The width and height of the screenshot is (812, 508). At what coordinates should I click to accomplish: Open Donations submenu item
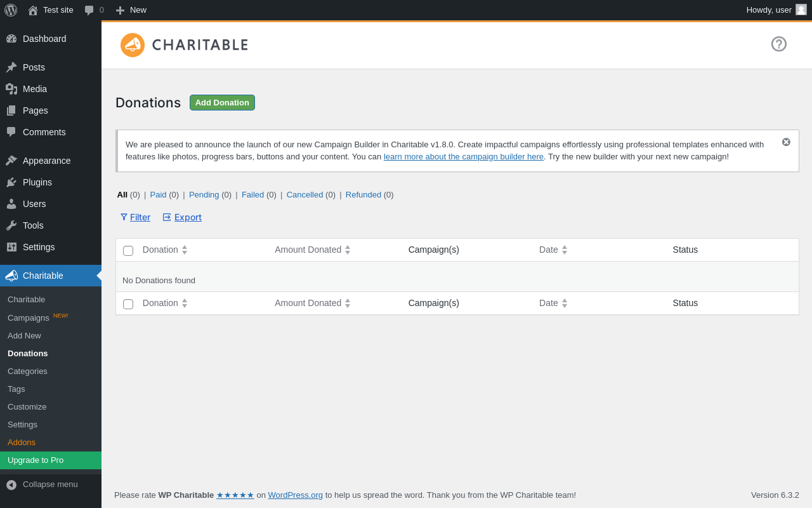click(51, 353)
